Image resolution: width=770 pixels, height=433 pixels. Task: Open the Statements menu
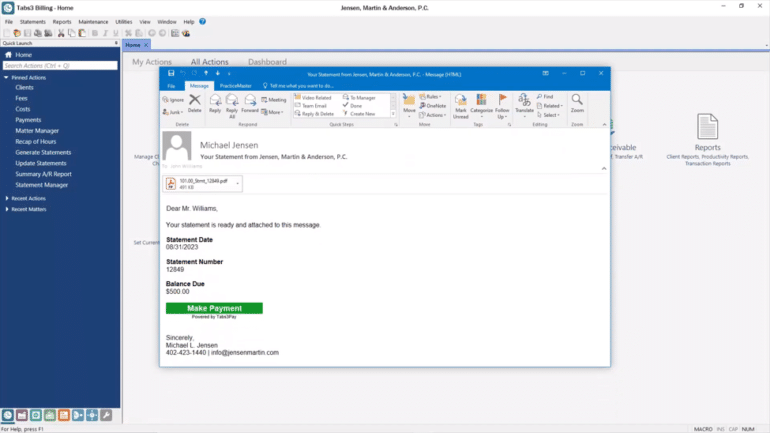[32, 22]
